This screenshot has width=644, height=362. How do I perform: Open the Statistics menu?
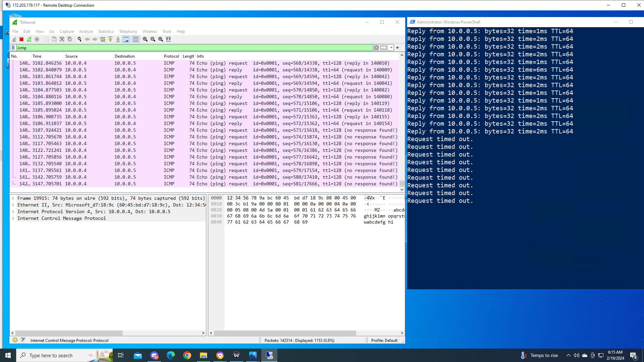tap(106, 32)
